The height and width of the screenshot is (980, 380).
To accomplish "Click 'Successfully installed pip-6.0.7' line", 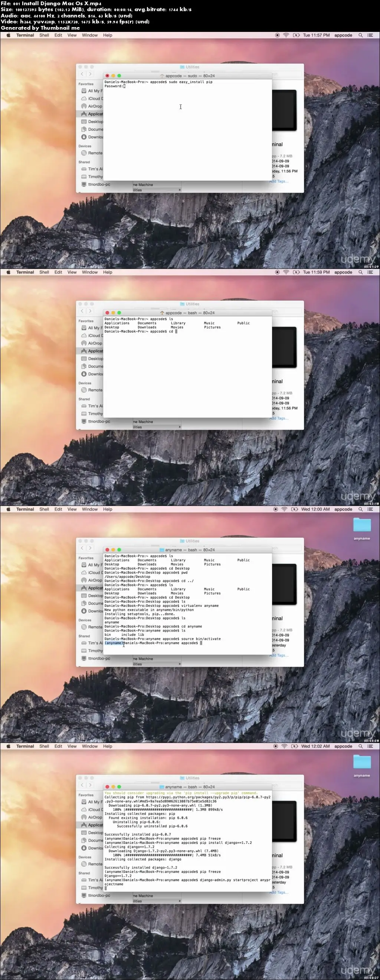I will [x=138, y=834].
